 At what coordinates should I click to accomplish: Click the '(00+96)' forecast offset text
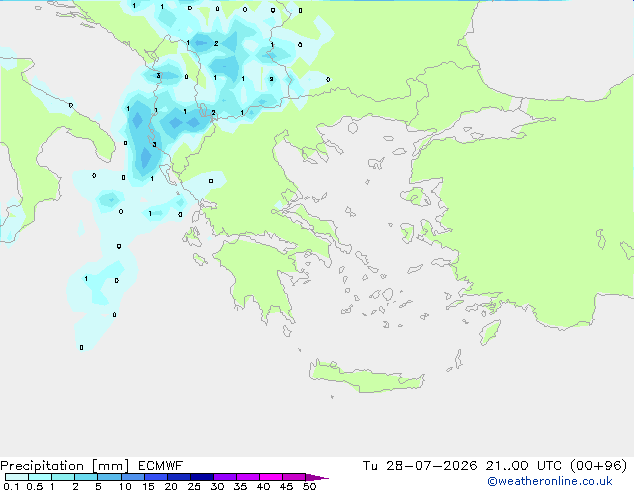point(598,466)
